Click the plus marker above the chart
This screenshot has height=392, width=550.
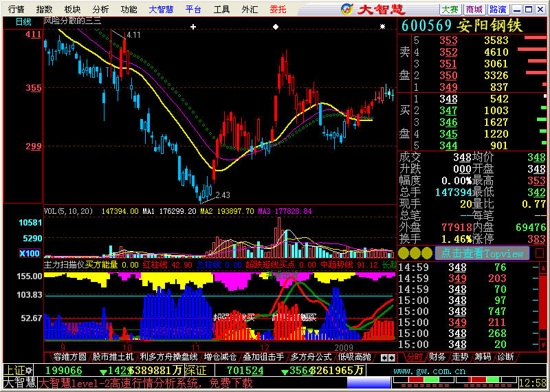coord(193,27)
